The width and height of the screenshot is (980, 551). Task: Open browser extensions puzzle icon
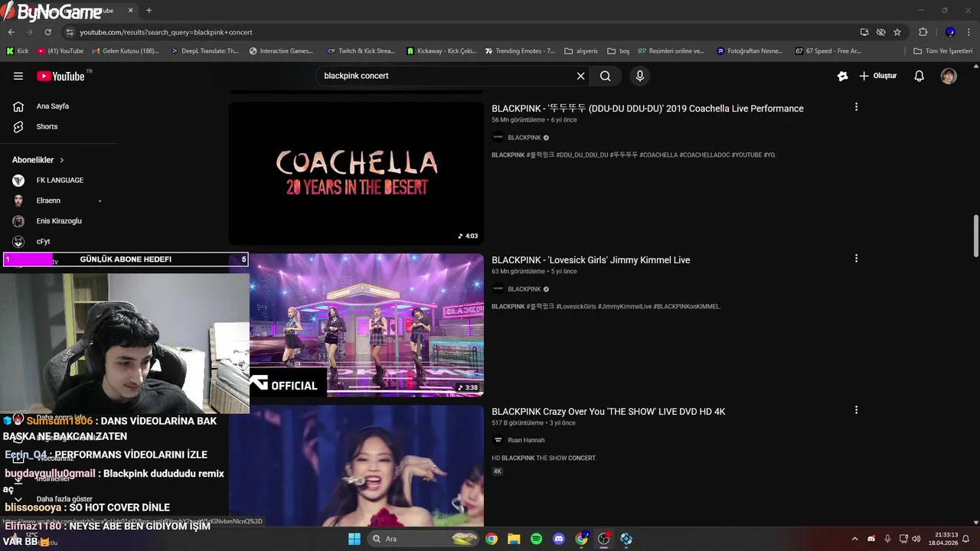coord(923,32)
